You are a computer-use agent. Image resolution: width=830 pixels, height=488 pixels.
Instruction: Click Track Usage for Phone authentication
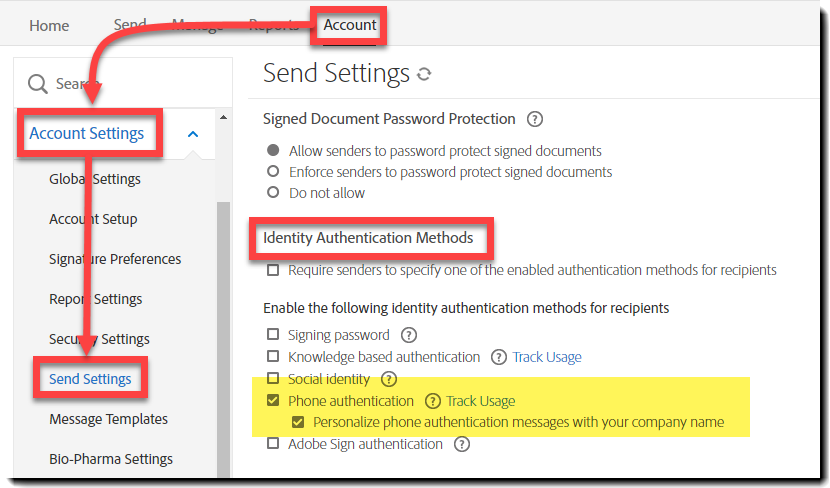[481, 401]
